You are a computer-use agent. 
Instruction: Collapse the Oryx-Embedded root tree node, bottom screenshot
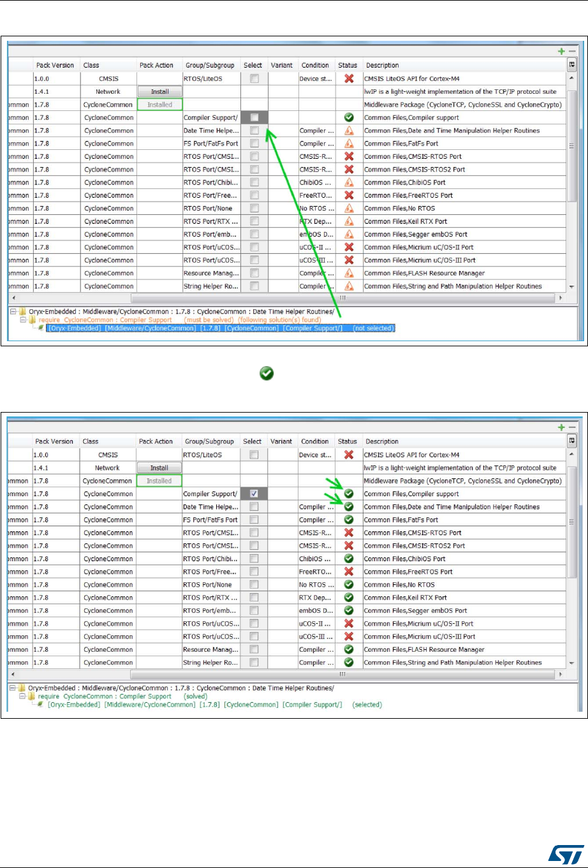click(14, 689)
